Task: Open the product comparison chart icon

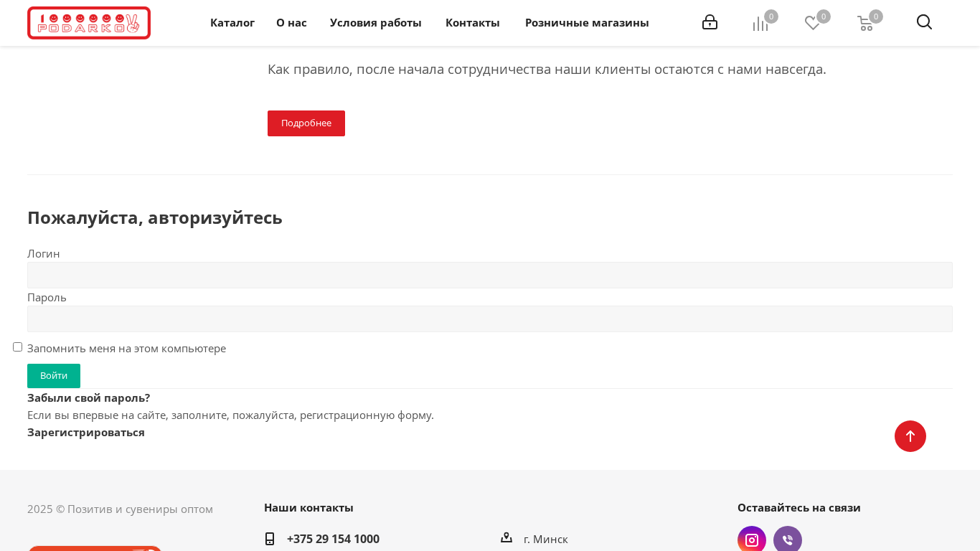Action: pos(760,24)
